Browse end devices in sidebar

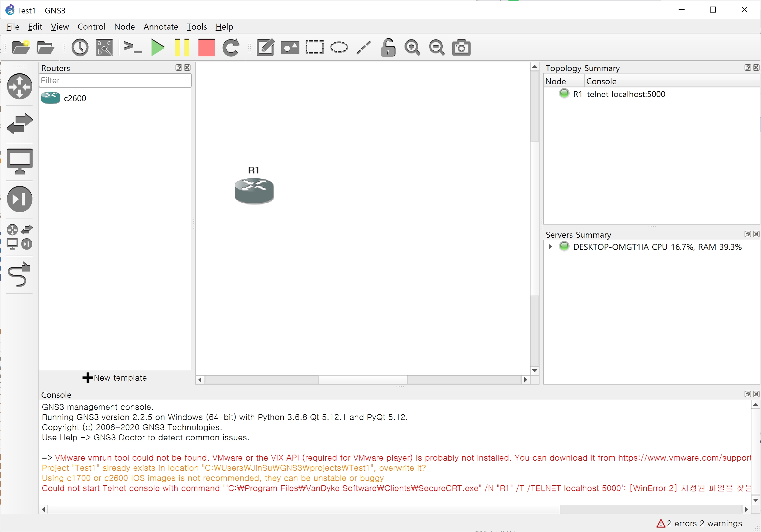(20, 162)
